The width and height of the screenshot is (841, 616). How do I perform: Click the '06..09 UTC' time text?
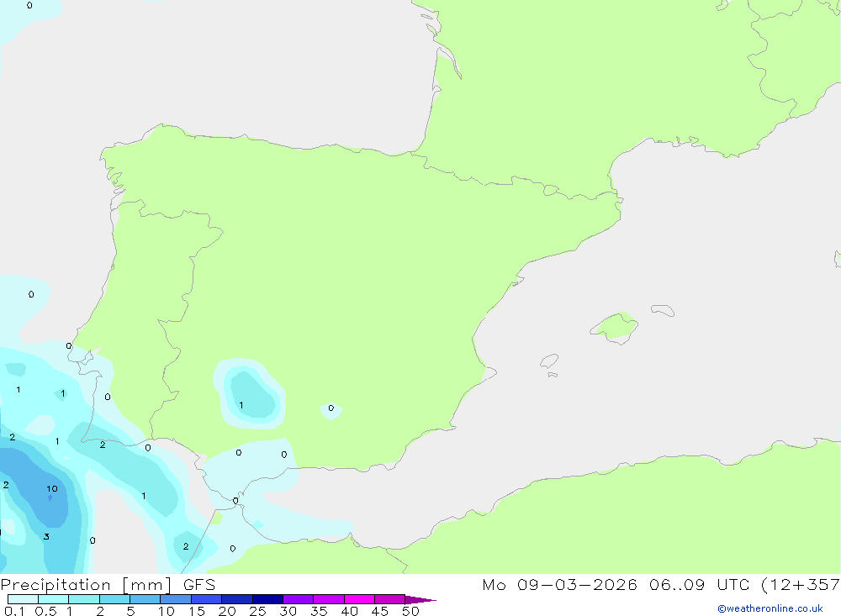(x=699, y=584)
